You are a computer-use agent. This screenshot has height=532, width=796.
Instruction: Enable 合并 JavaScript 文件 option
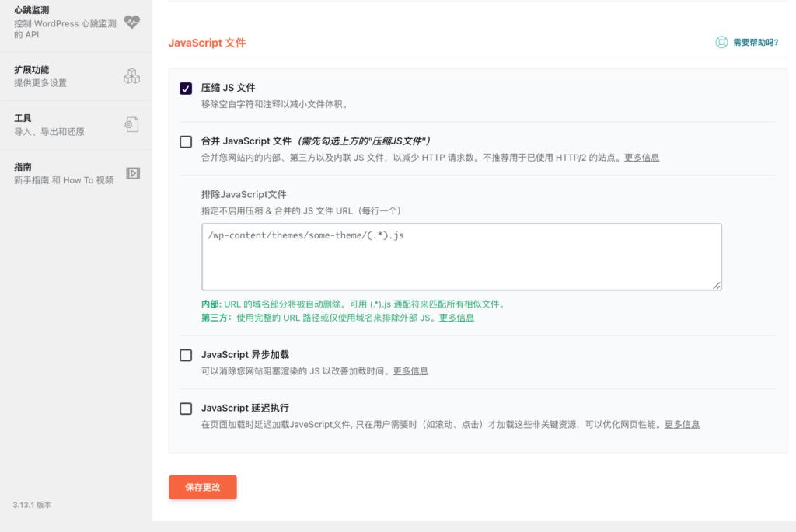184,141
